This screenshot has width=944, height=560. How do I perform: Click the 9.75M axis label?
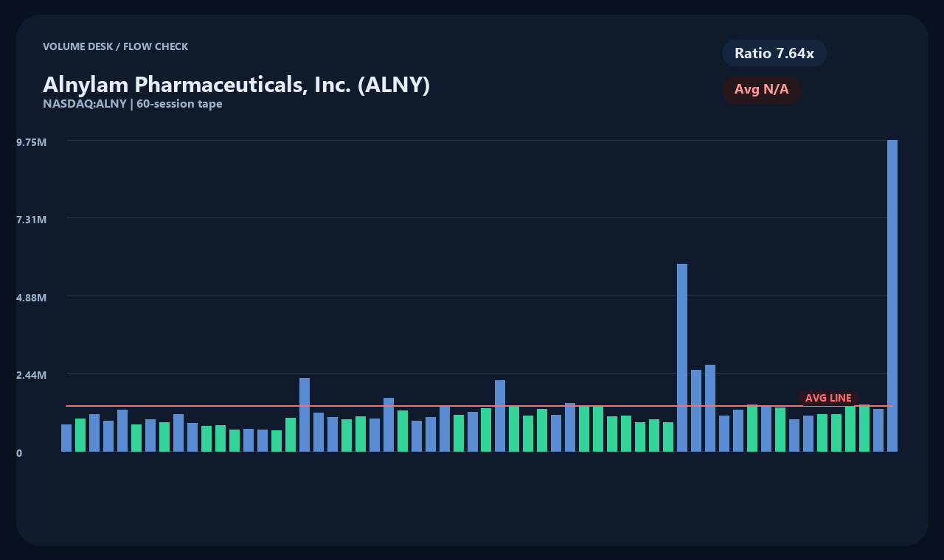(x=32, y=141)
